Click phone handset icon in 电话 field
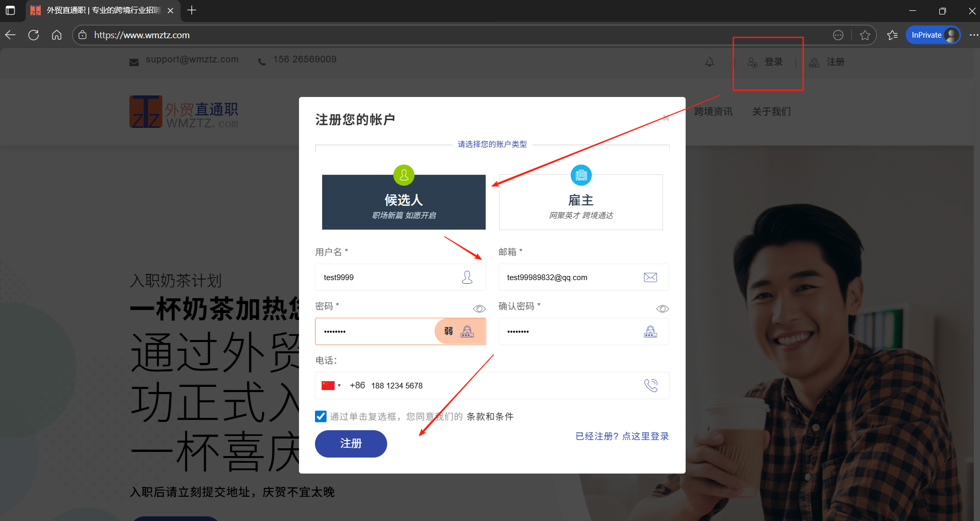 651,385
